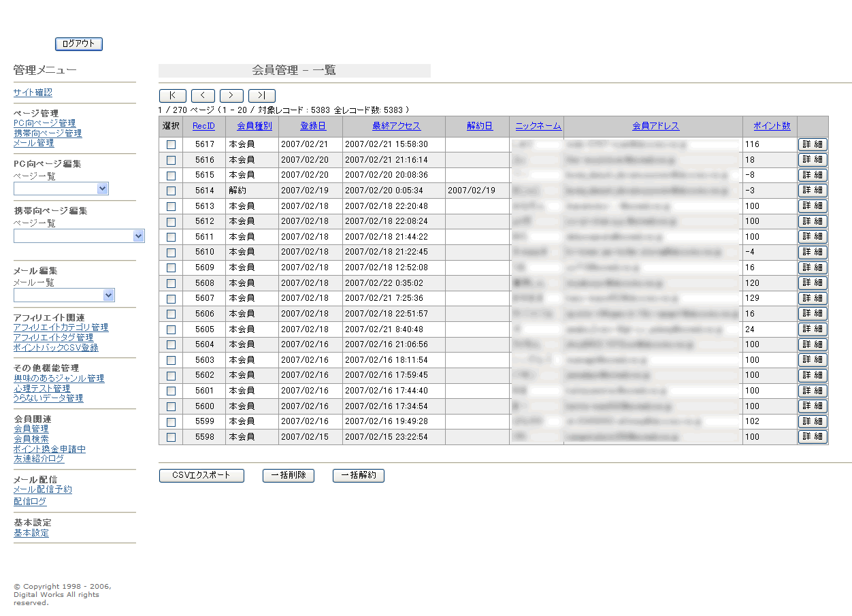
Task: Open details for RecID 5614
Action: click(x=813, y=191)
